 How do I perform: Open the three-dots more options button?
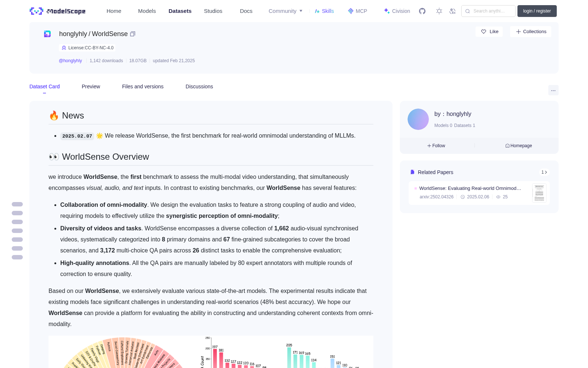tap(553, 90)
